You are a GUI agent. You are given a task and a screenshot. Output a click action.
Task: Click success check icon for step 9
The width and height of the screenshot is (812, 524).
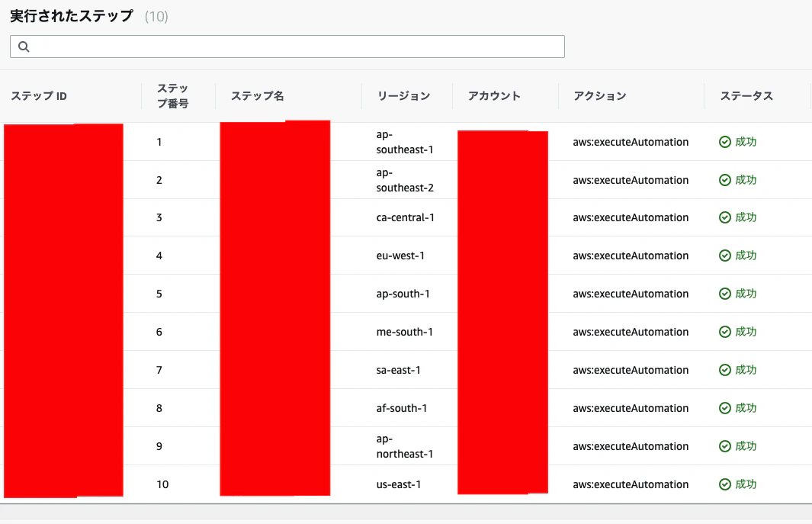pos(725,446)
